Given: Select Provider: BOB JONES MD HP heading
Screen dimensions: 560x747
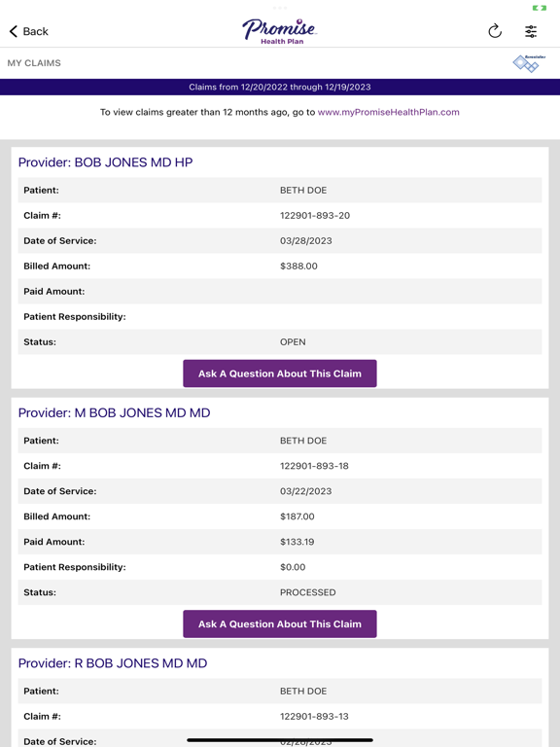Looking at the screenshot, I should (x=105, y=162).
